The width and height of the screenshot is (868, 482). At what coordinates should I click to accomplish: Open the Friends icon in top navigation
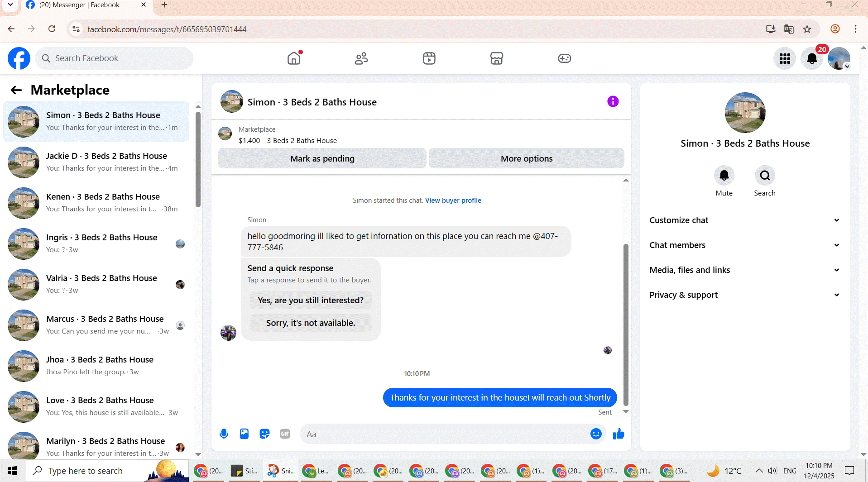[x=361, y=58]
